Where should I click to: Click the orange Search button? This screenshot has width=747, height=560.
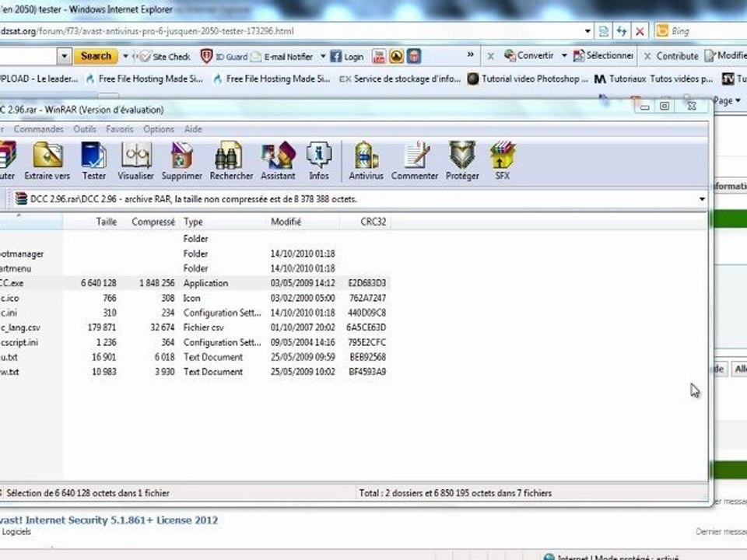click(96, 56)
